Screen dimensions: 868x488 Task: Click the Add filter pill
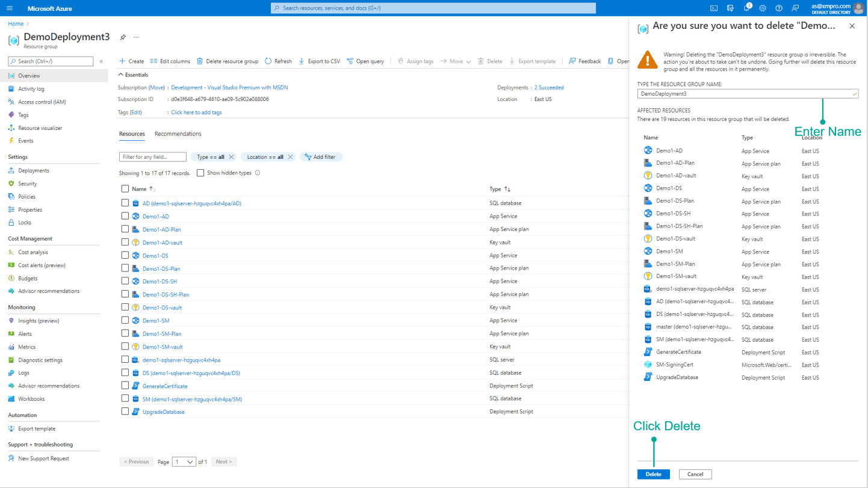point(321,157)
